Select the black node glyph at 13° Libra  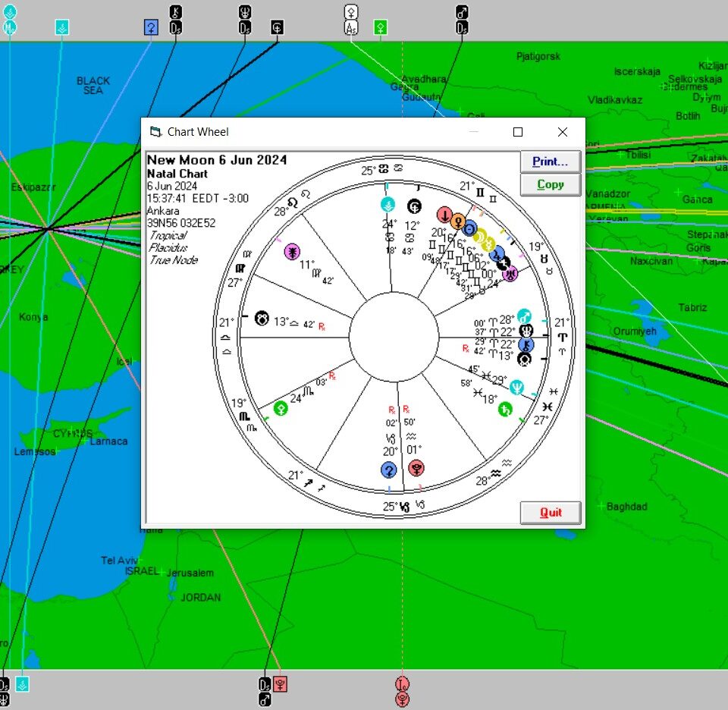262,318
